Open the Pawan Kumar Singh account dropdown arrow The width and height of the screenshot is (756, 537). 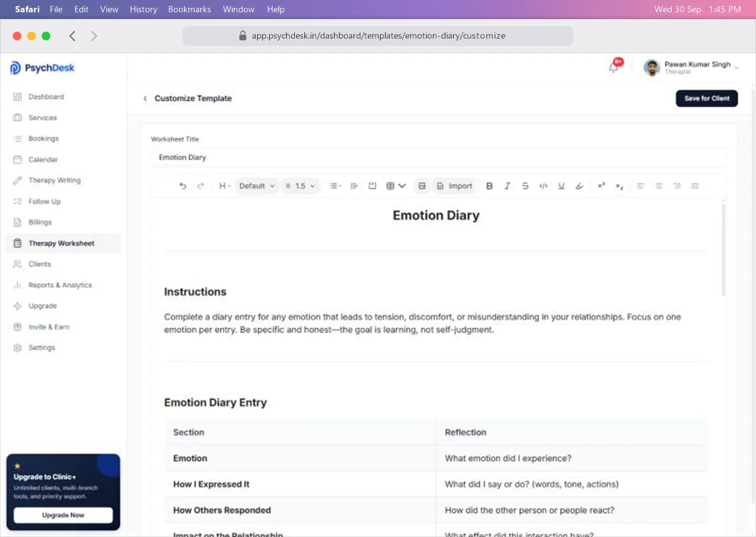736,67
